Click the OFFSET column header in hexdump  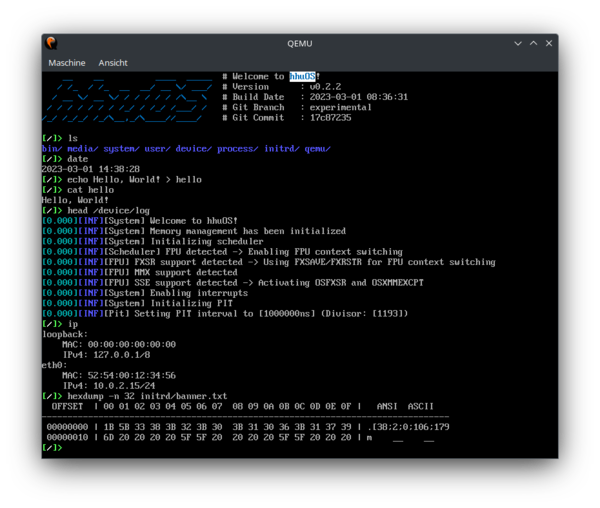(67, 407)
